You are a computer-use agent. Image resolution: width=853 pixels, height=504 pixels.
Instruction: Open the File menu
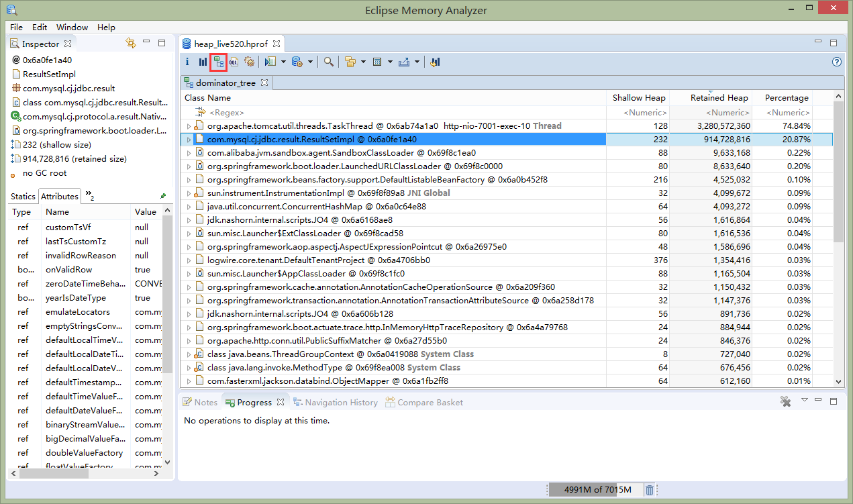tap(16, 28)
